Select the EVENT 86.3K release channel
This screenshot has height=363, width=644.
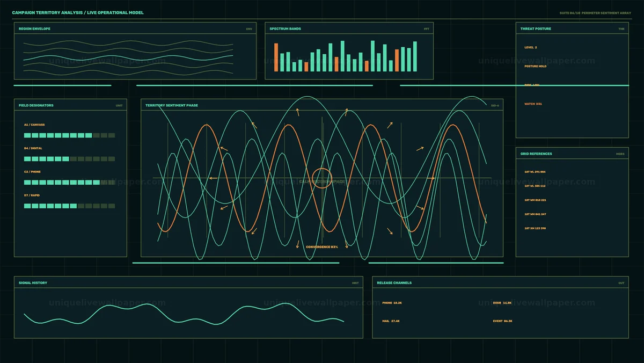503,321
